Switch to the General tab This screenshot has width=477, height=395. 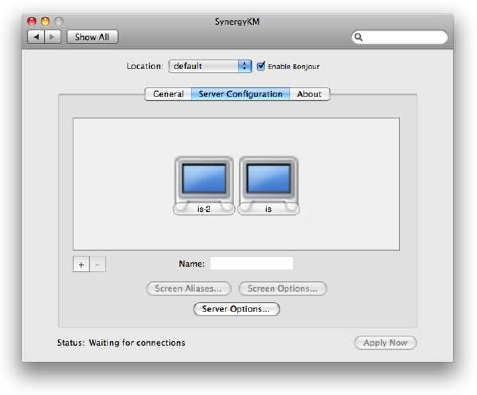pos(168,94)
